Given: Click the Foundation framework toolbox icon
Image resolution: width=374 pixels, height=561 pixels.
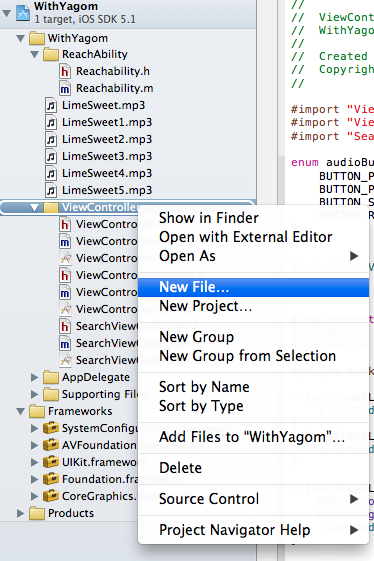Looking at the screenshot, I should (51, 479).
